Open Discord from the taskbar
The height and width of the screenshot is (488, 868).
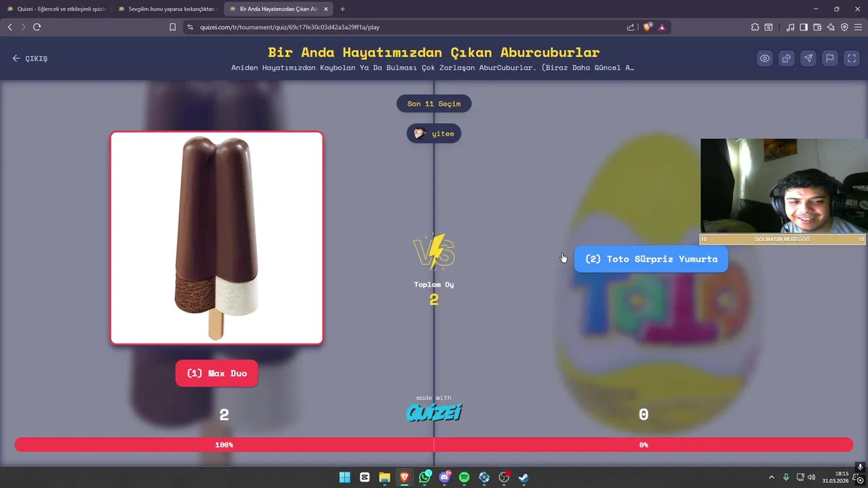(x=445, y=477)
